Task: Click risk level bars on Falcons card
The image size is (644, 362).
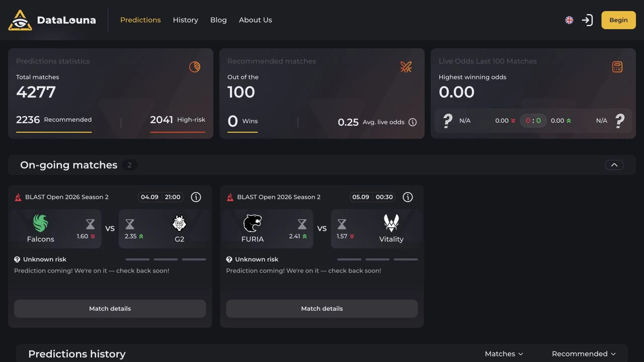Action: pos(166,259)
